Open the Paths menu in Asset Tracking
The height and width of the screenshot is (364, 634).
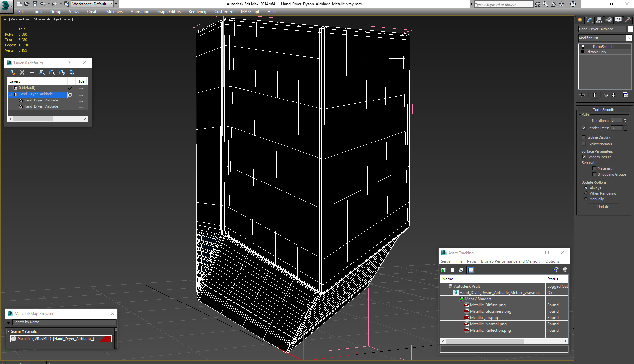(471, 261)
